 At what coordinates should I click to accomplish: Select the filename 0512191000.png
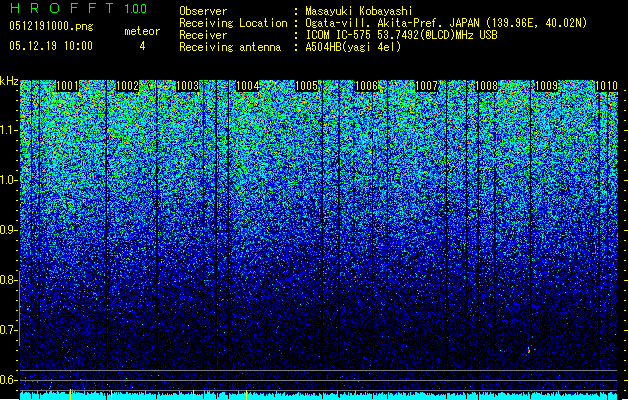click(x=51, y=27)
